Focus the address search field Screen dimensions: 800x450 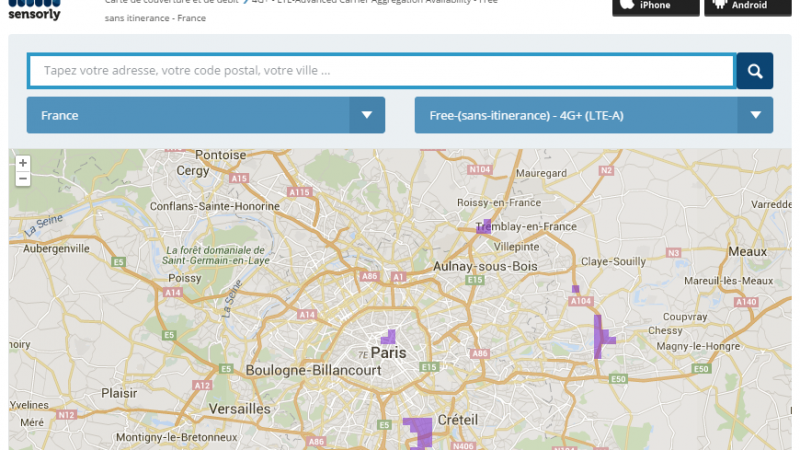[x=382, y=71]
